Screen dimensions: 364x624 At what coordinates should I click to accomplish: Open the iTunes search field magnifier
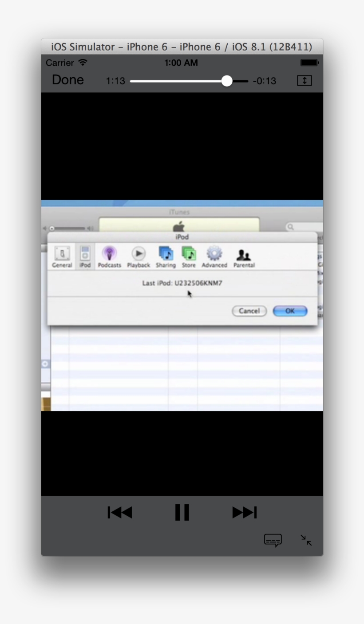tap(291, 226)
